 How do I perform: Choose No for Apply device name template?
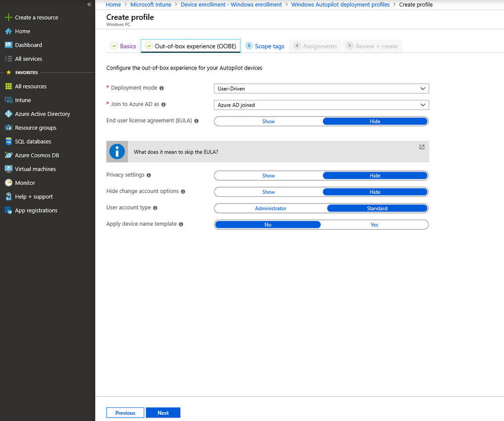(268, 225)
